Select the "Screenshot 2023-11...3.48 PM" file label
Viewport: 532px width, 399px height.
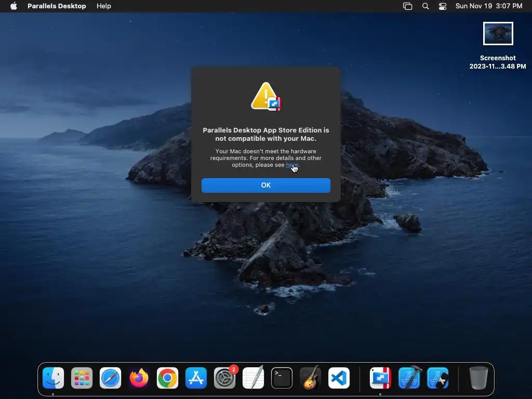498,62
